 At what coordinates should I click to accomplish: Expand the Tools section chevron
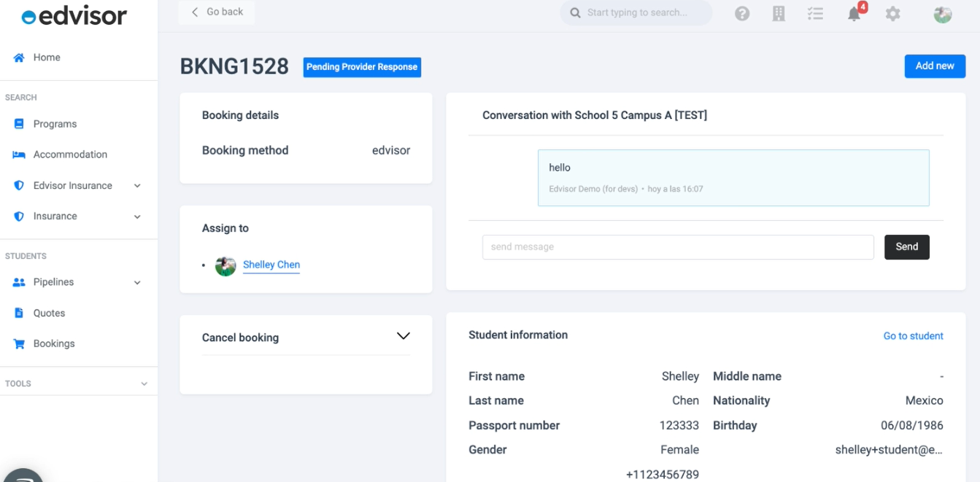pos(144,384)
